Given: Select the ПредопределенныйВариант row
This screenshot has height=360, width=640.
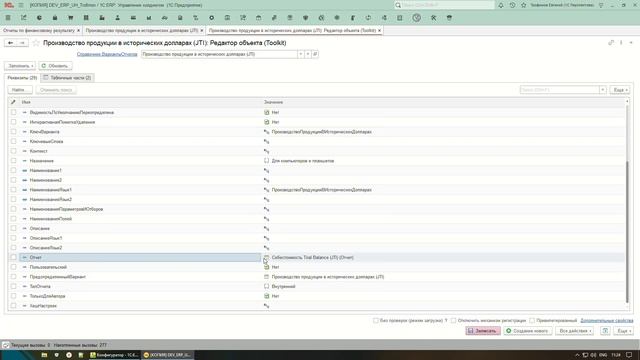Looking at the screenshot, I should pos(316,277).
